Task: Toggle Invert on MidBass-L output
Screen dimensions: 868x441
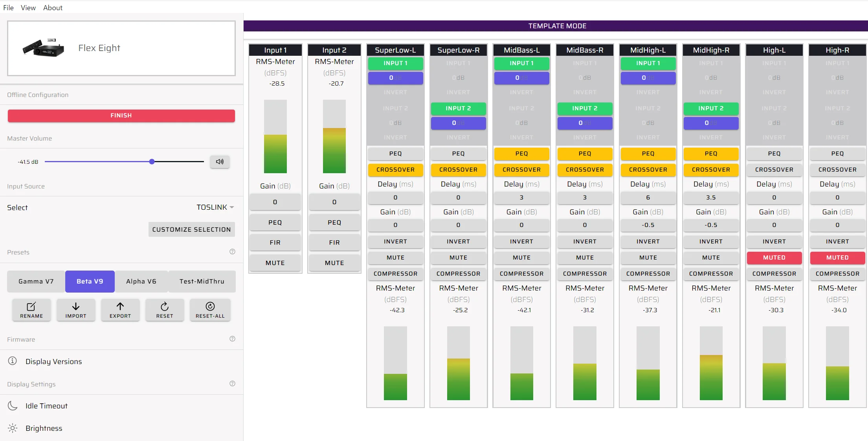Action: 521,242
